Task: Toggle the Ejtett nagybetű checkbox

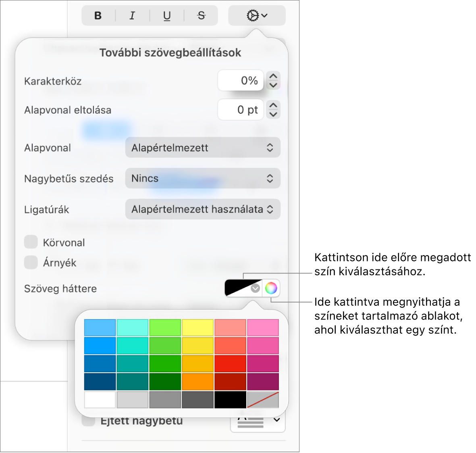Action: click(x=88, y=421)
